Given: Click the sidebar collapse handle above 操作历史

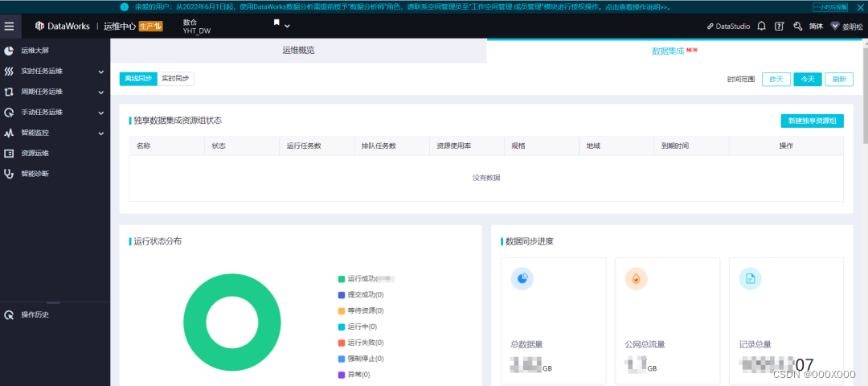Looking at the screenshot, I should 54,302.
